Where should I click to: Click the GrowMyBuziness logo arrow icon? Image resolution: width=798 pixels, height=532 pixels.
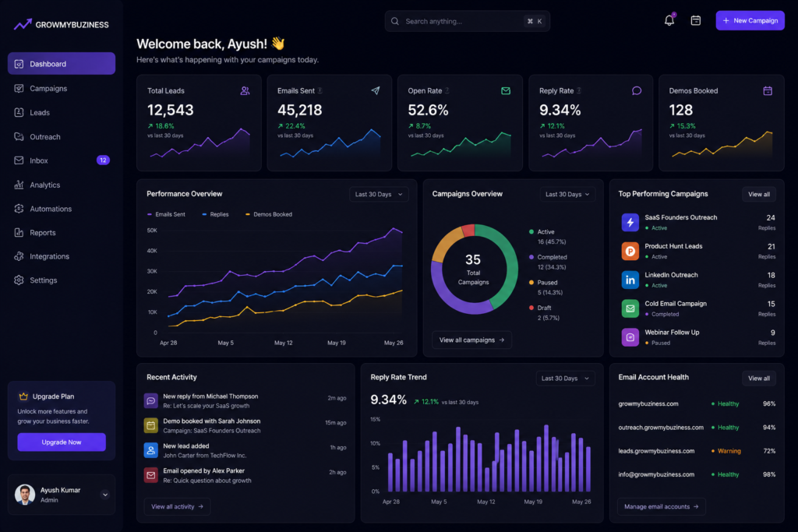[23, 24]
